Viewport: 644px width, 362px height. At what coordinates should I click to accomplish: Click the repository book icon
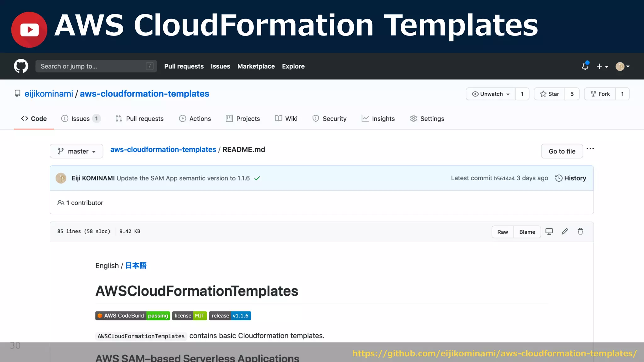point(18,93)
